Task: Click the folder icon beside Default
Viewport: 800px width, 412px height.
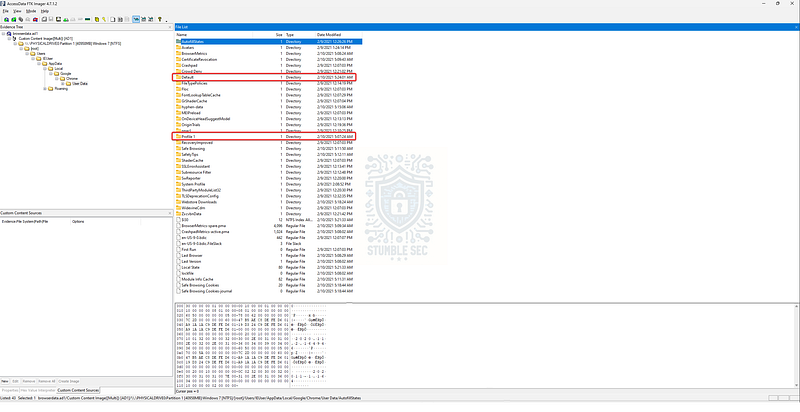Action: 179,77
